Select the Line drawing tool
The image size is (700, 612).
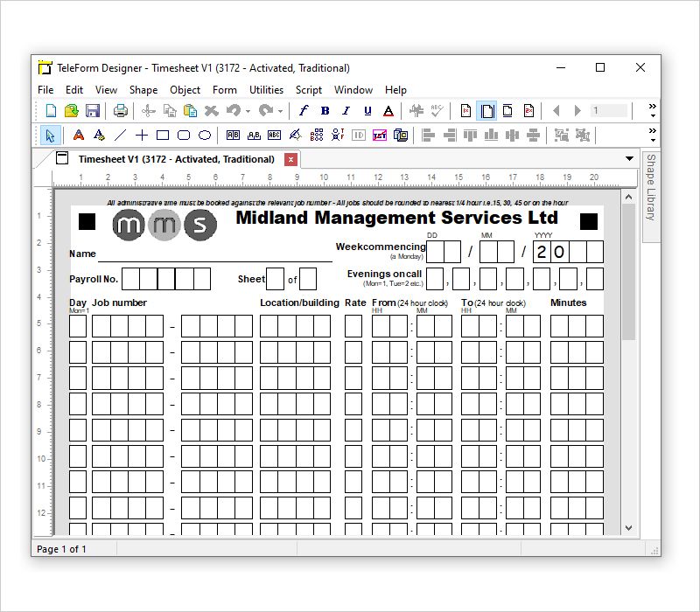coord(120,135)
